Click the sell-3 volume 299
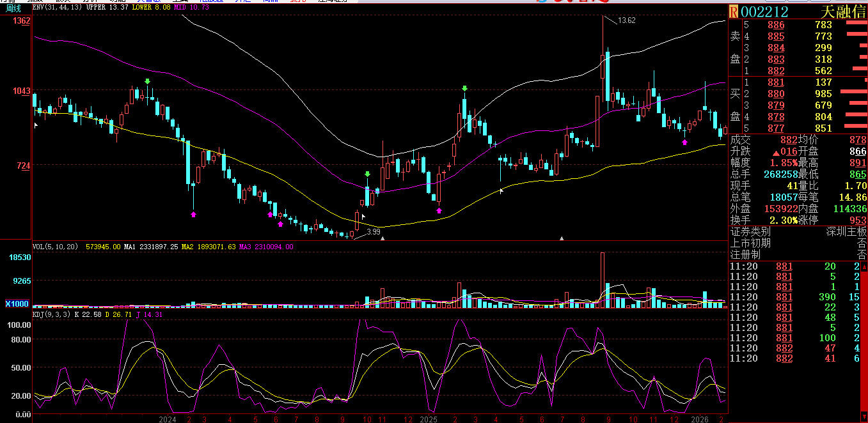 tap(824, 48)
